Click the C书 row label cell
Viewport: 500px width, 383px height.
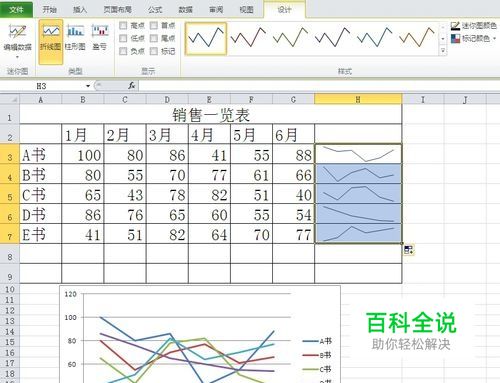[x=41, y=194]
